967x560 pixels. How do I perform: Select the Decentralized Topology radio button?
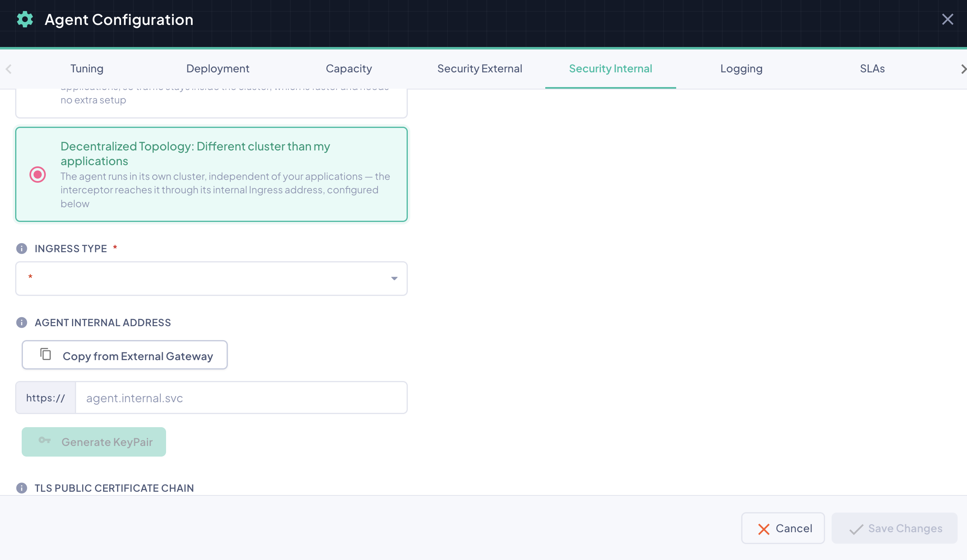click(x=38, y=175)
